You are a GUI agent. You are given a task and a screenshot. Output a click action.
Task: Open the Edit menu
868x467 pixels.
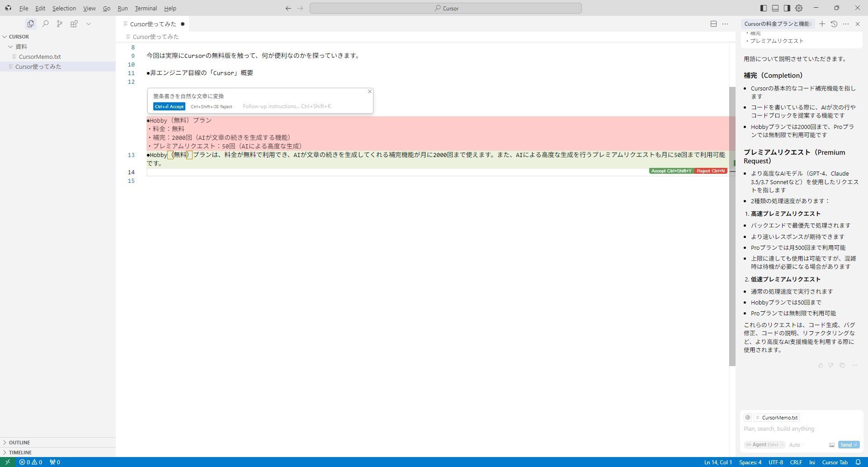click(40, 8)
